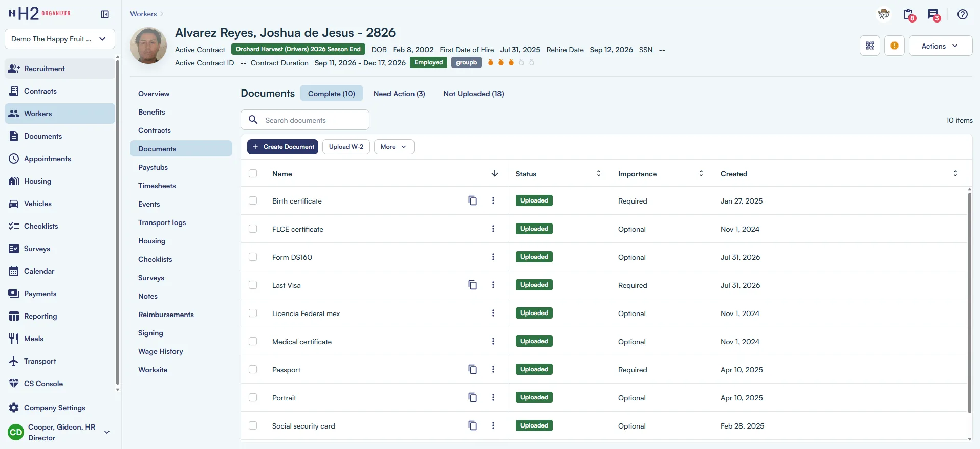Toggle the select-all checkbox in table header

[253, 173]
